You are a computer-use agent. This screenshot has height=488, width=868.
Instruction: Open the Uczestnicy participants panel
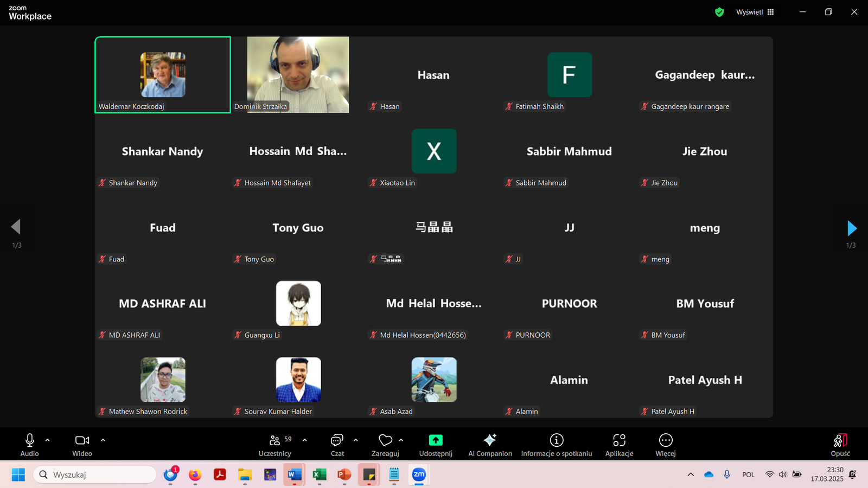coord(275,445)
